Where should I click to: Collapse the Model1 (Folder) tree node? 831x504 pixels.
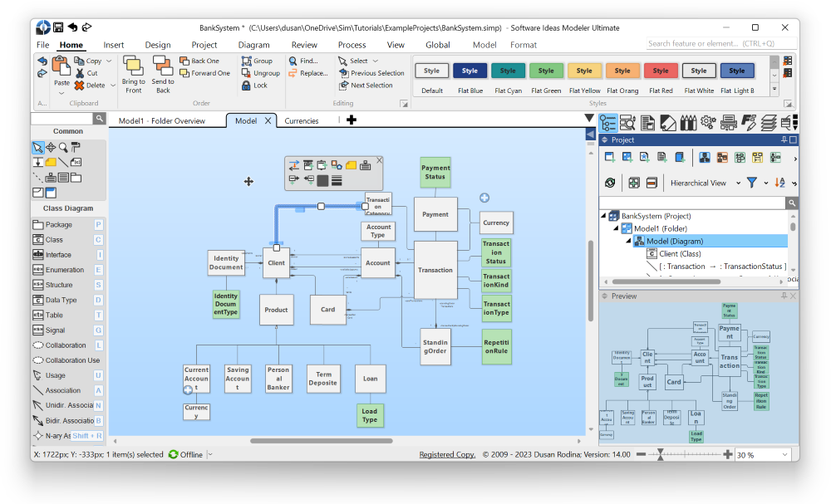pyautogui.click(x=616, y=228)
